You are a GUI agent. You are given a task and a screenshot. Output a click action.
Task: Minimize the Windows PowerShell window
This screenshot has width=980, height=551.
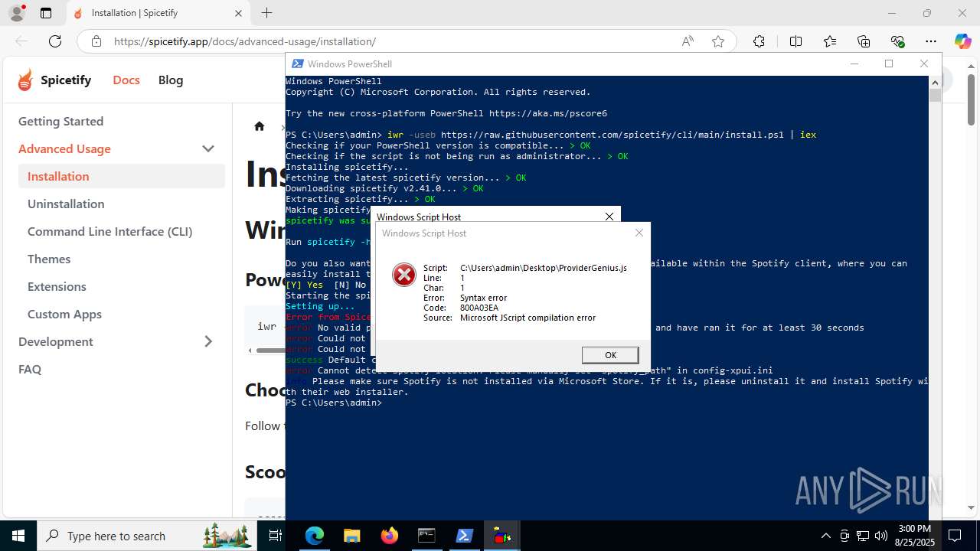tap(854, 64)
